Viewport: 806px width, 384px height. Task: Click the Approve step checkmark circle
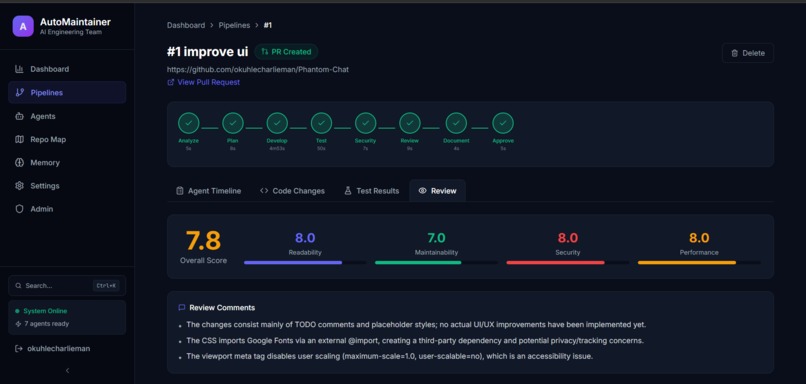pos(503,123)
